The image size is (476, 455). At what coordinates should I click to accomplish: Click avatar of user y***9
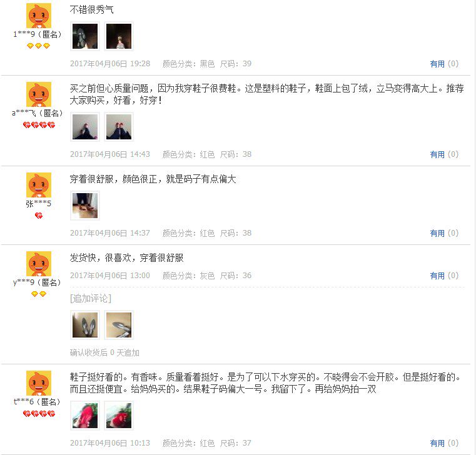click(x=39, y=264)
